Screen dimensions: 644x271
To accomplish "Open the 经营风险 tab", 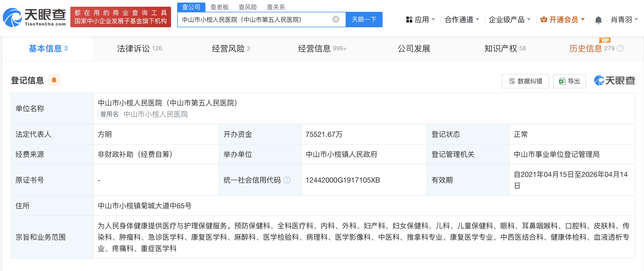I will [231, 48].
